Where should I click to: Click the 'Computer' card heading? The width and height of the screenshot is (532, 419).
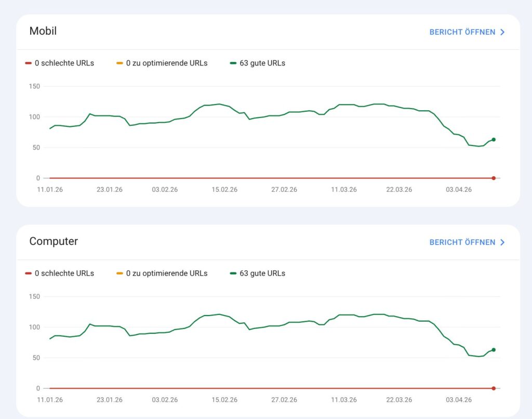click(x=54, y=241)
